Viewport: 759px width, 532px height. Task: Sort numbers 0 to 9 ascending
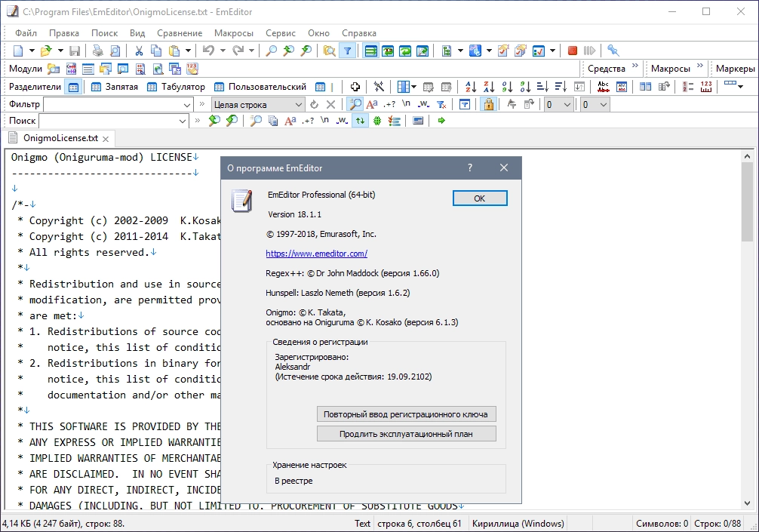507,87
